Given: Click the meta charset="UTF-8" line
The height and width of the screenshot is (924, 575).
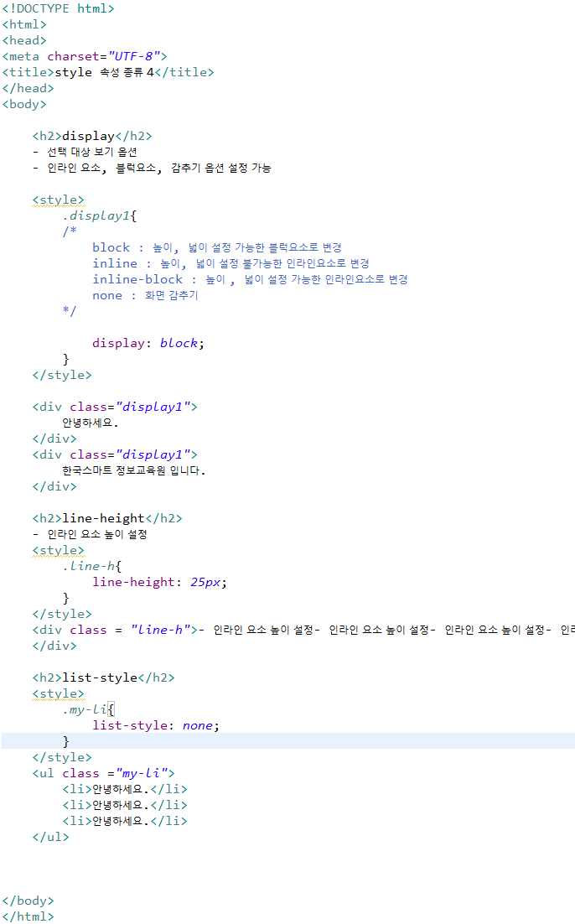Looking at the screenshot, I should pyautogui.click(x=85, y=56).
